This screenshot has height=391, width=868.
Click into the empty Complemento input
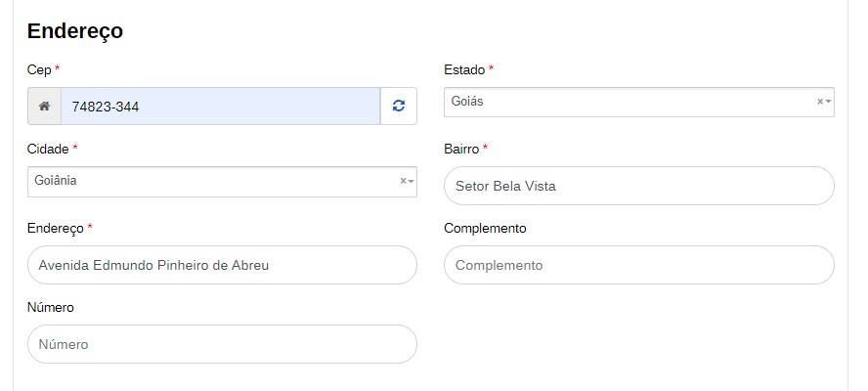tap(638, 265)
